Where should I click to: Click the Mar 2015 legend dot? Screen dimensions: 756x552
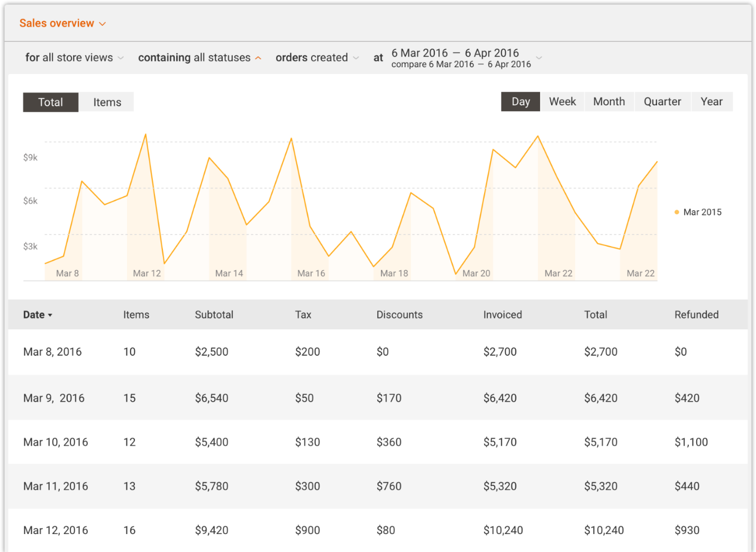coord(677,212)
